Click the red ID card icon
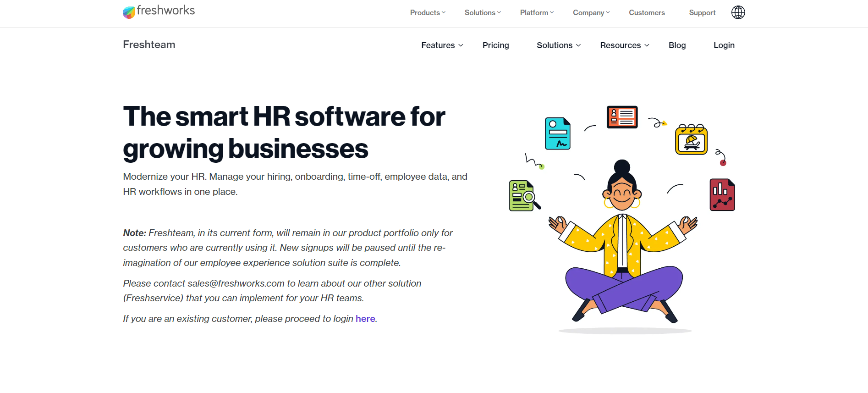Viewport: 868px width, 393px height. coord(622,117)
